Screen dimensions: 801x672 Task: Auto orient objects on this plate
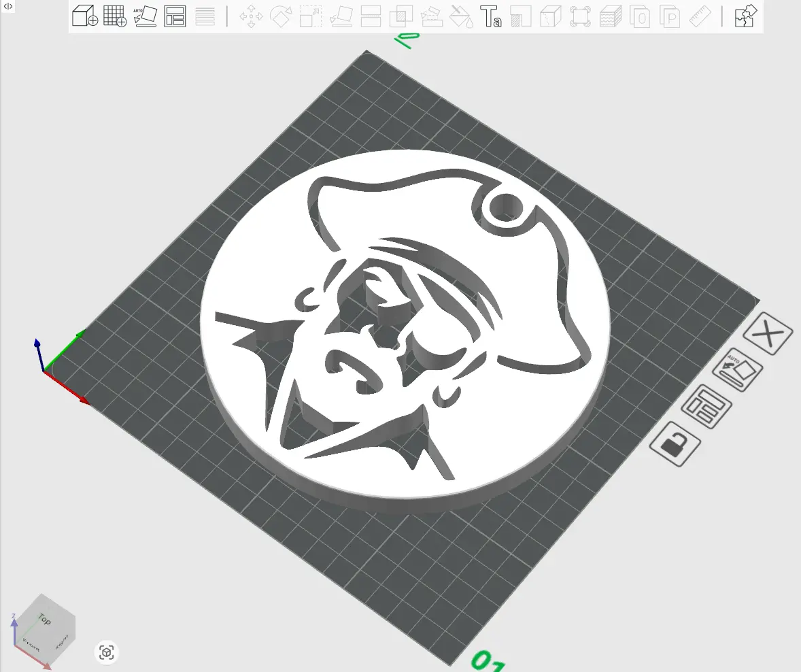pos(736,370)
